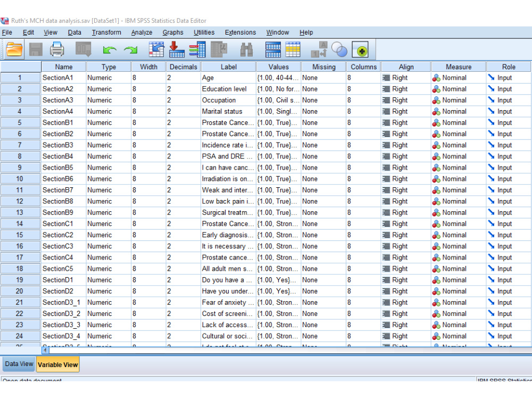Viewport: 532px width, 399px height.
Task: Undo with the left green arrow
Action: pos(109,50)
